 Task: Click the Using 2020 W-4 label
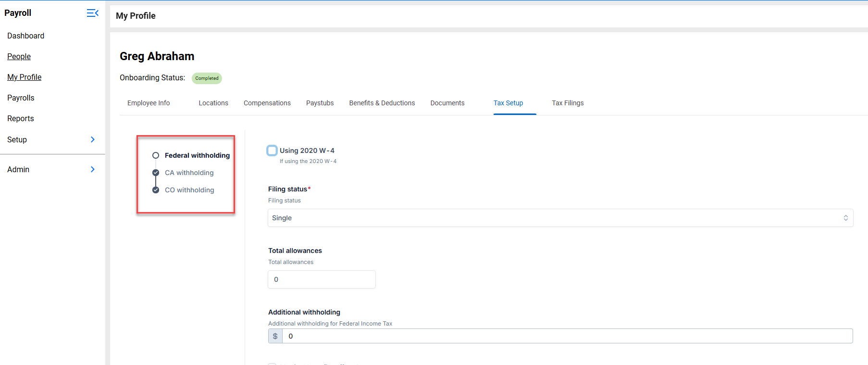(x=307, y=151)
